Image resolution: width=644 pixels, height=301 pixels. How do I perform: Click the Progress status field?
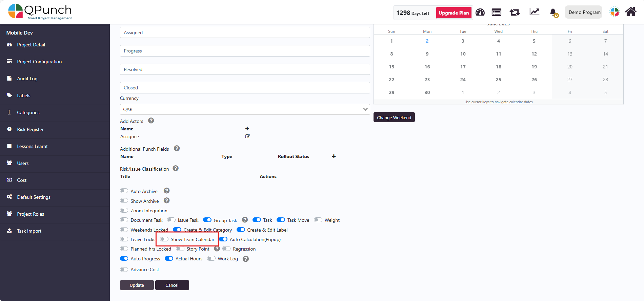pyautogui.click(x=245, y=51)
